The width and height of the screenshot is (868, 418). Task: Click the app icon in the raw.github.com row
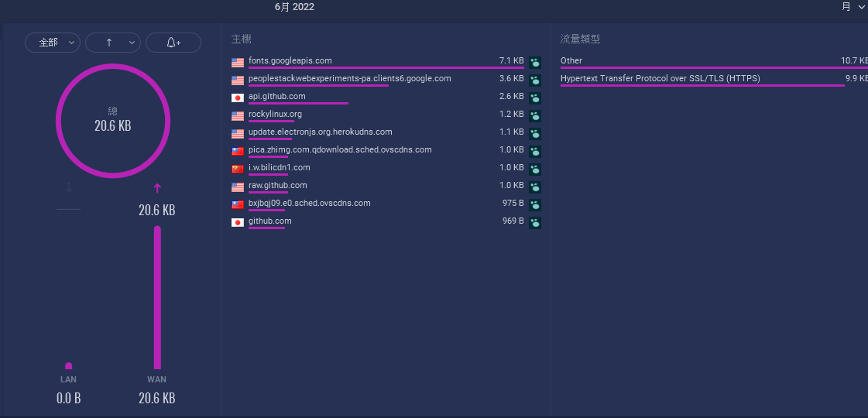[x=535, y=187]
